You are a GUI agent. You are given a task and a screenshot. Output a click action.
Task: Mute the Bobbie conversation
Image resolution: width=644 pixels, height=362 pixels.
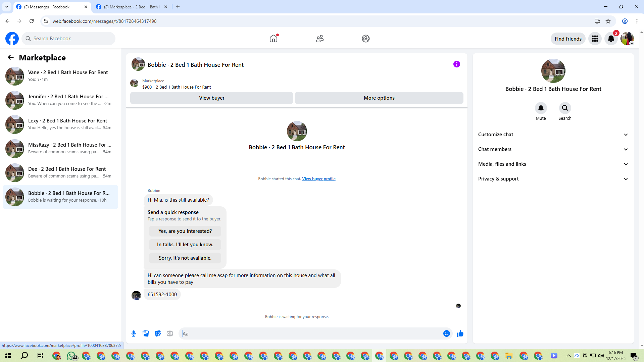[541, 108]
